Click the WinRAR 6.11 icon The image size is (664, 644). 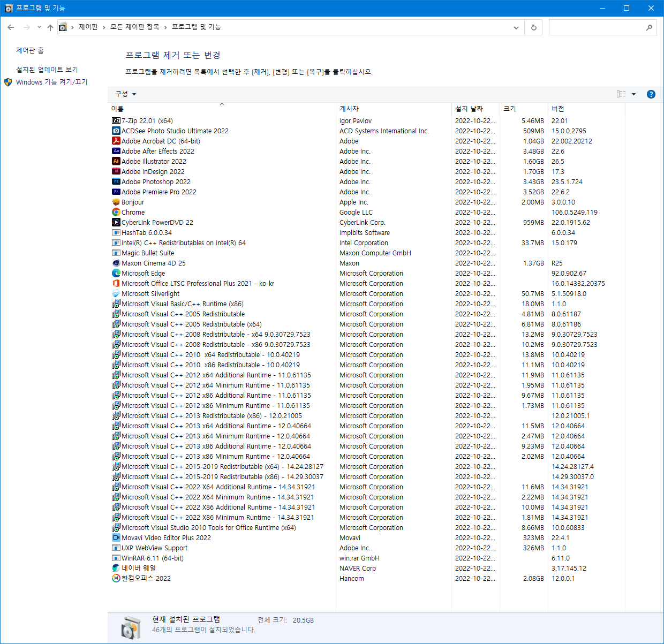116,558
